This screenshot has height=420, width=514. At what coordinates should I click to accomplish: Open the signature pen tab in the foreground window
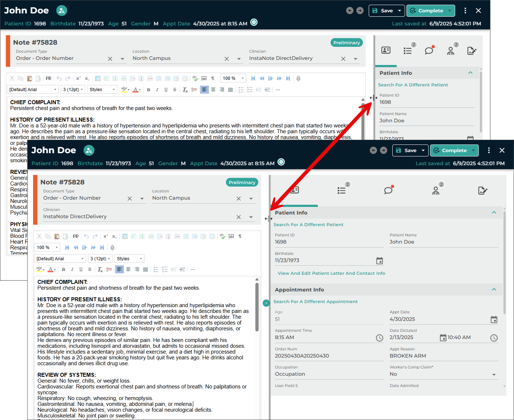click(482, 190)
